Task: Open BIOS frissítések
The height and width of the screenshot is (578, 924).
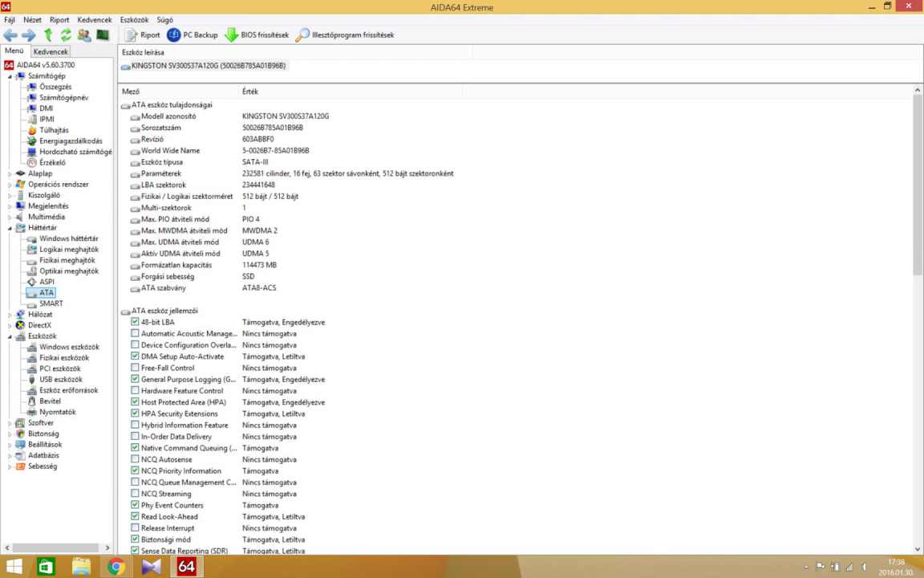Action: (257, 35)
